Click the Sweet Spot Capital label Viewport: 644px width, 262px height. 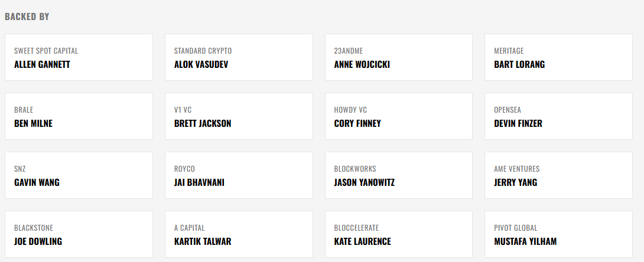pos(46,51)
